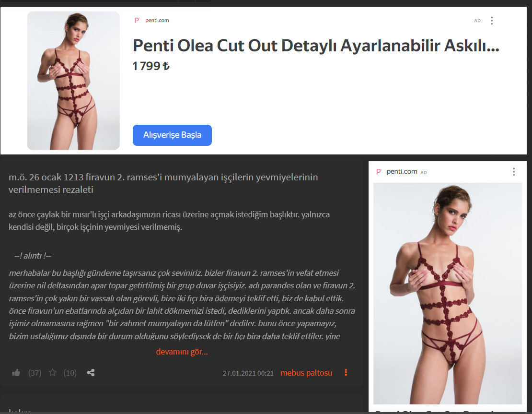Click the firavun 2. ramses topic title
This screenshot has width=532, height=414.
point(163,183)
